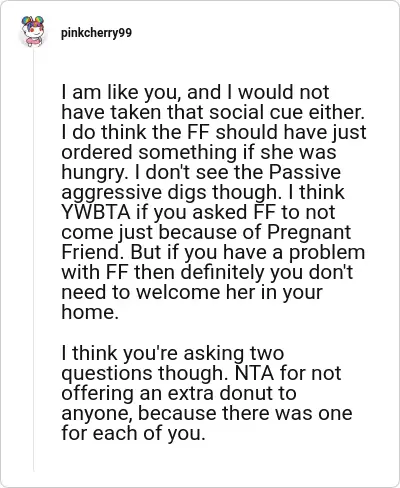Click the word "definitely" in the comment
This screenshot has width=400, height=488.
click(222, 273)
